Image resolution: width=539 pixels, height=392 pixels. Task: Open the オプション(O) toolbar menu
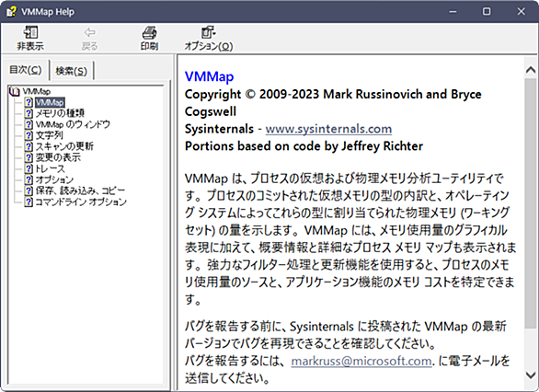[209, 38]
